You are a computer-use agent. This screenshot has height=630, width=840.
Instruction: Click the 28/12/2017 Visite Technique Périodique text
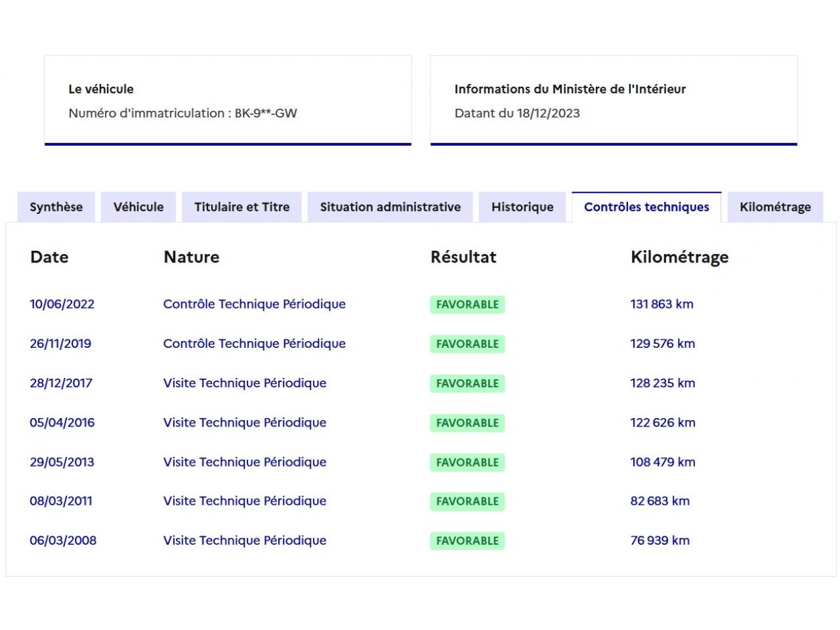[244, 383]
